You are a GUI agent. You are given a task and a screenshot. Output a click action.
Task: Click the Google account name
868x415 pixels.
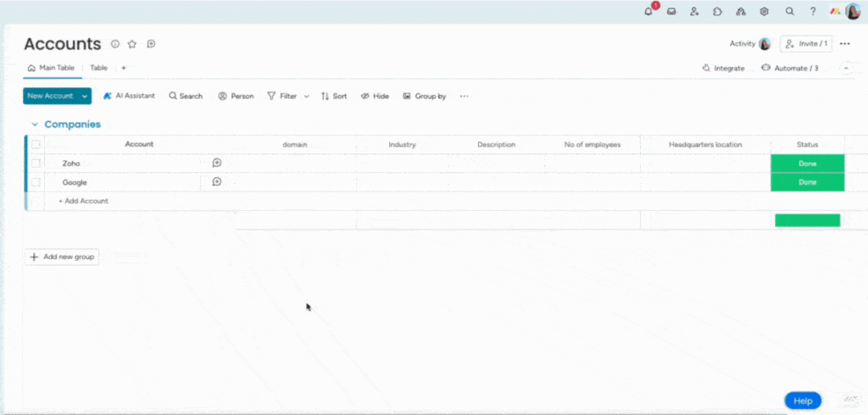[x=75, y=182]
